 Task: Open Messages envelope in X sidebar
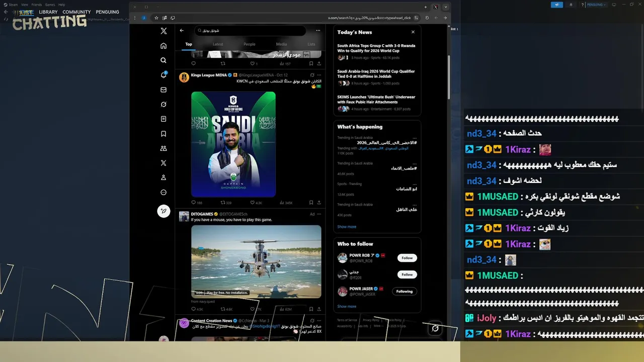point(164,90)
